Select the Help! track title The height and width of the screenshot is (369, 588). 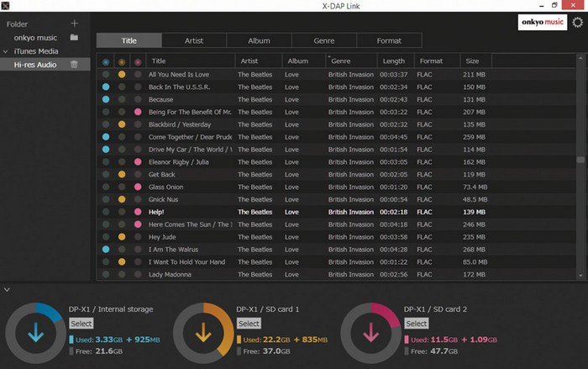pyautogui.click(x=156, y=212)
